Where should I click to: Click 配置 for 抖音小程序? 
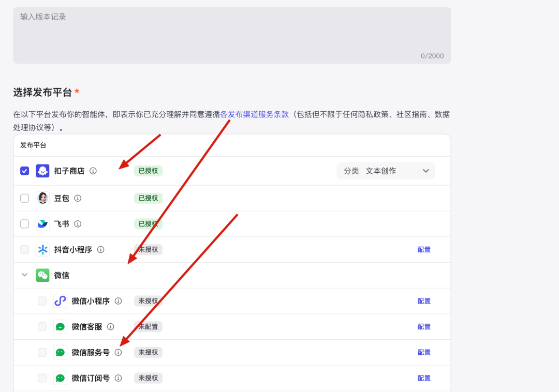pos(424,250)
